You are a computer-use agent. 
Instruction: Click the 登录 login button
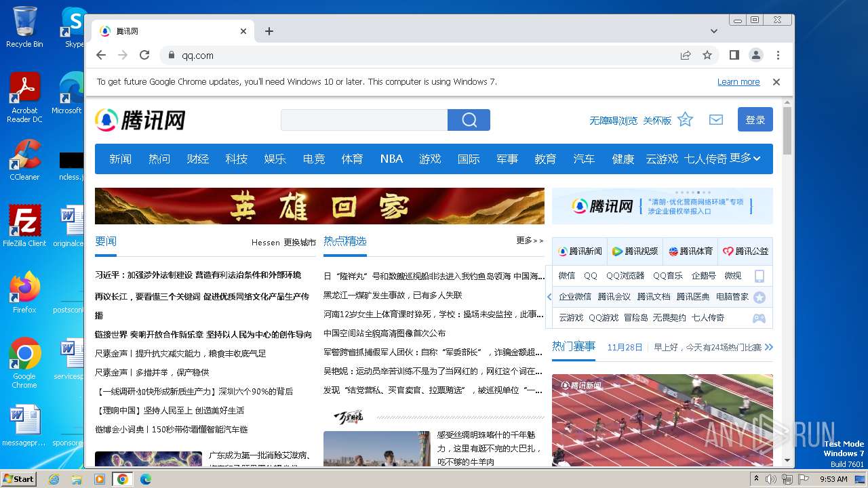755,119
